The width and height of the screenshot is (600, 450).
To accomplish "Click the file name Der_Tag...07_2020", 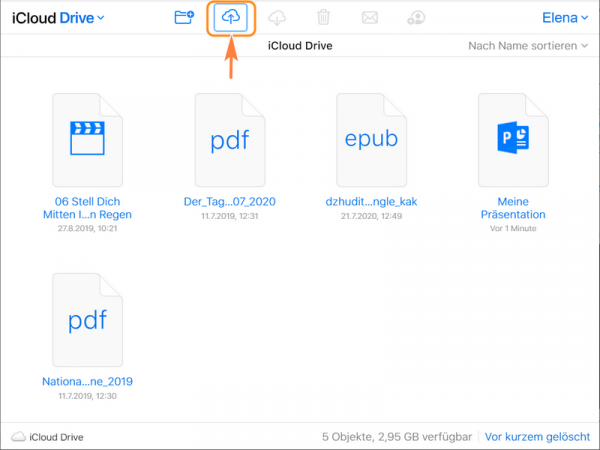I will [230, 202].
